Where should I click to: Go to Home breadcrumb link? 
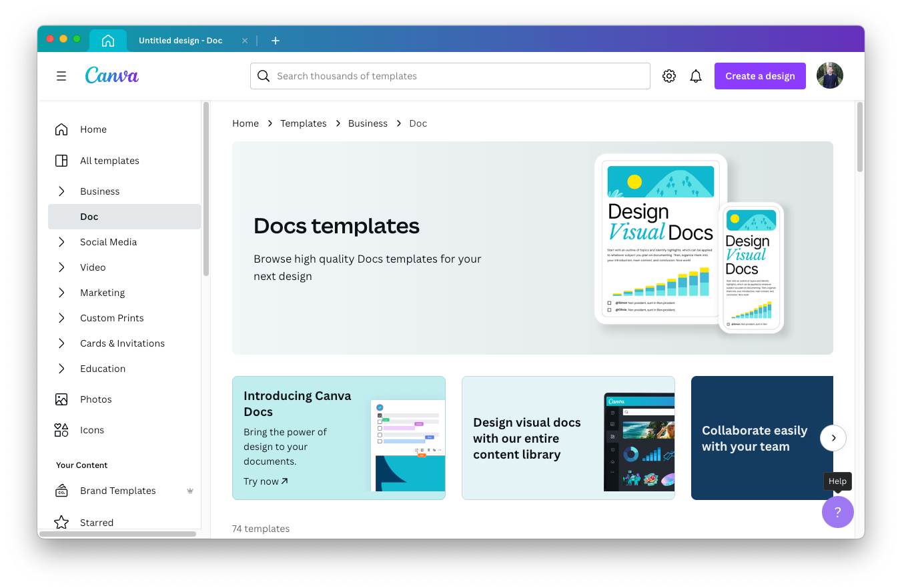[246, 123]
